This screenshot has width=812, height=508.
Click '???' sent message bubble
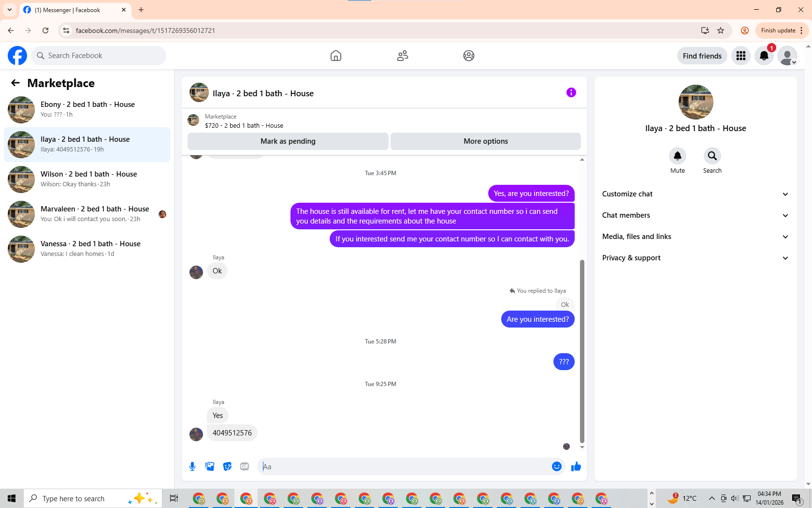pos(564,361)
